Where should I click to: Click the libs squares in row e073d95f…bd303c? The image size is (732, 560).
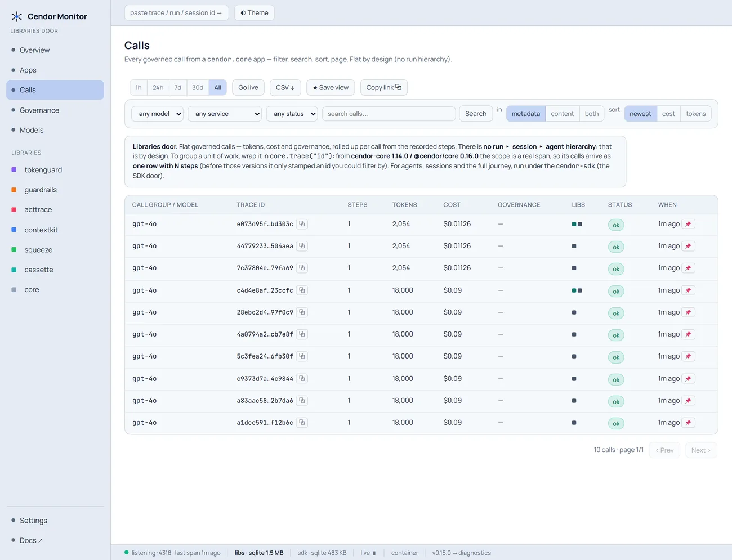[x=577, y=224]
